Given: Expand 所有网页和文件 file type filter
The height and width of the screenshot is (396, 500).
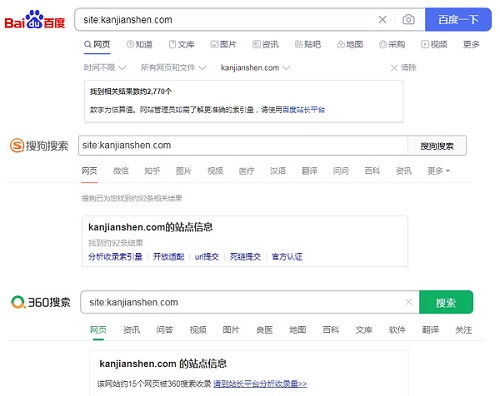Looking at the screenshot, I should pos(173,68).
